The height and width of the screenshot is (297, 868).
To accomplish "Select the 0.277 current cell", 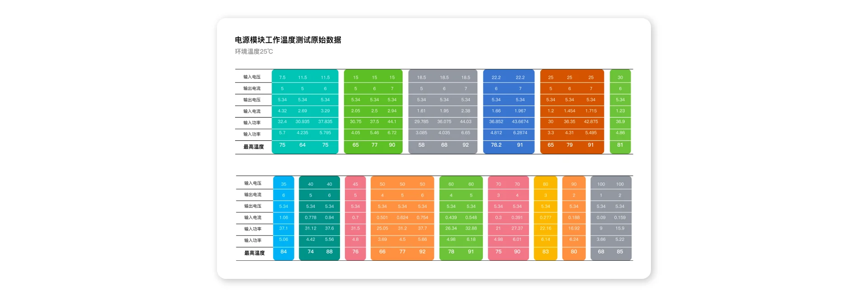I will click(x=546, y=218).
